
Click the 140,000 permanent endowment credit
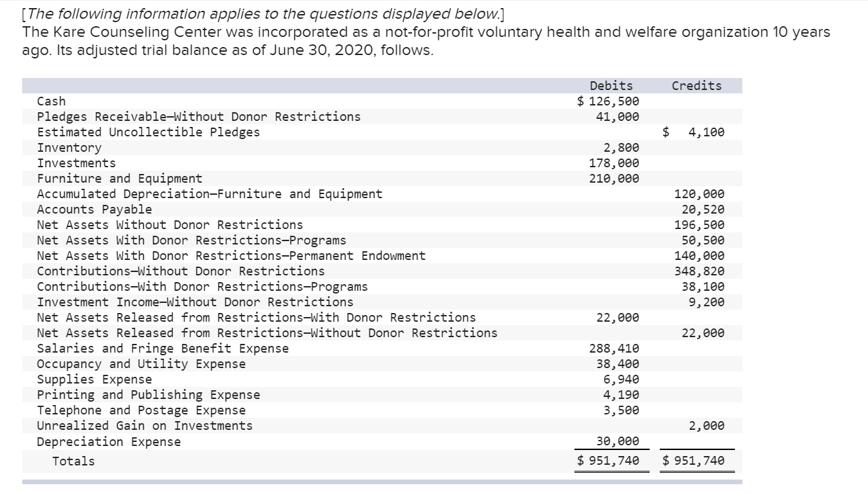pos(699,256)
